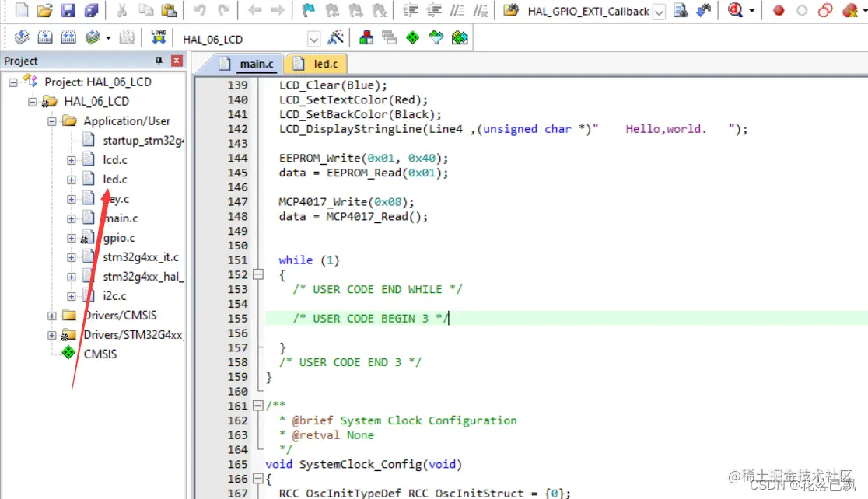Pin the Project panel
The height and width of the screenshot is (499, 868).
click(x=159, y=61)
